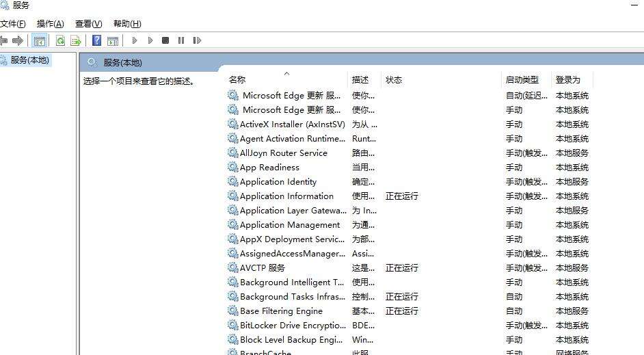Image resolution: width=644 pixels, height=355 pixels.
Task: Toggle the show/hide console tree icon
Action: (40, 40)
